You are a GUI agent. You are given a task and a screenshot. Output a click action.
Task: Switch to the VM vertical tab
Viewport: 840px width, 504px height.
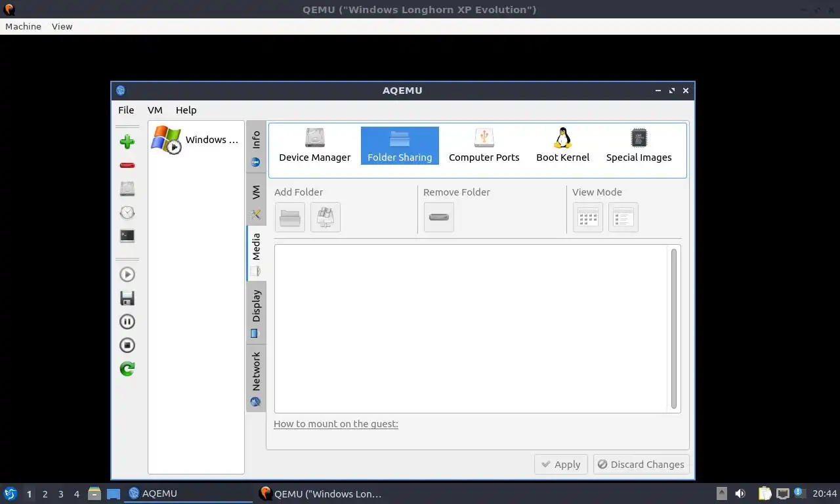[x=256, y=200]
